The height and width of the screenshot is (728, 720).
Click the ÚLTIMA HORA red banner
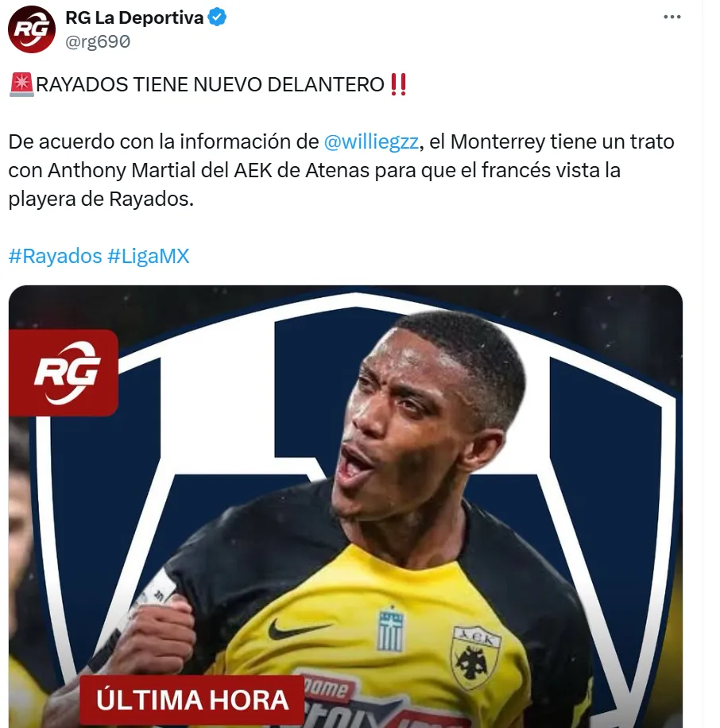pyautogui.click(x=192, y=700)
